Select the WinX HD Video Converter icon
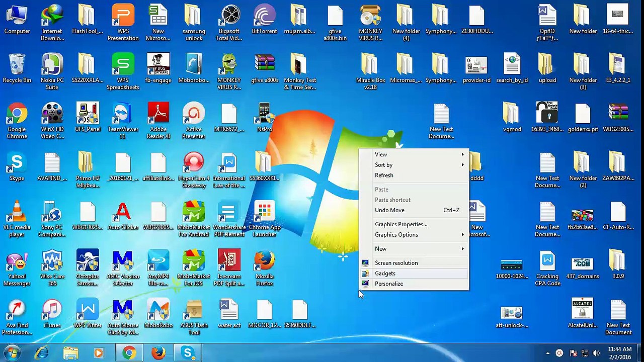This screenshot has width=644, height=362. pos(52,121)
